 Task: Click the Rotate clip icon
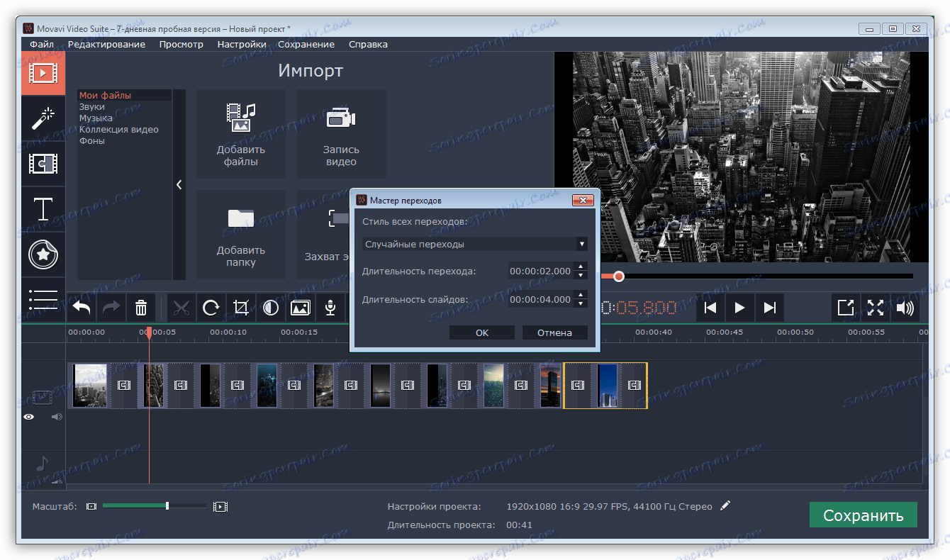click(x=211, y=308)
